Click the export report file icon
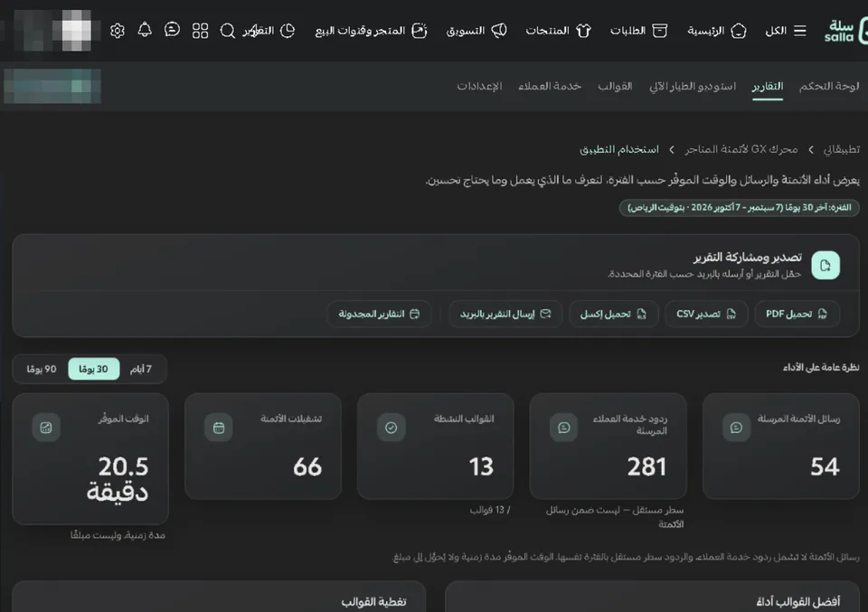The height and width of the screenshot is (612, 868). (x=826, y=265)
